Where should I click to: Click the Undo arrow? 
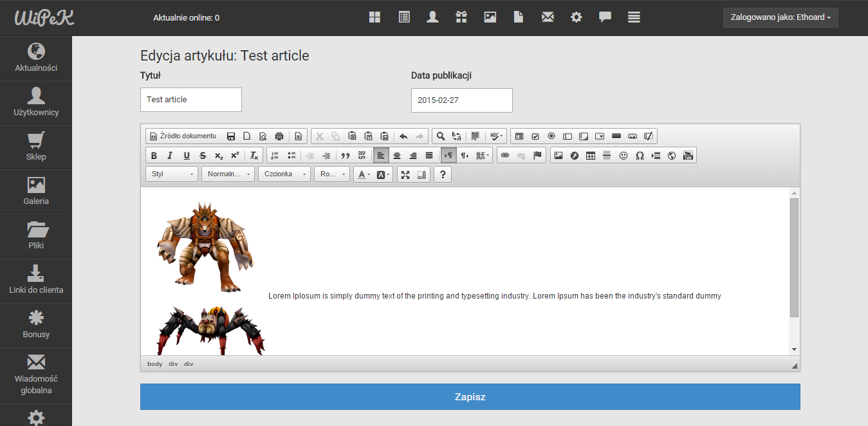[x=403, y=136]
